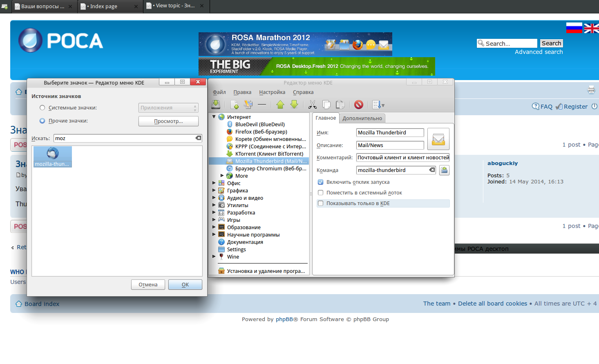Expand the Разработка category
The height and width of the screenshot is (364, 599).
point(214,212)
